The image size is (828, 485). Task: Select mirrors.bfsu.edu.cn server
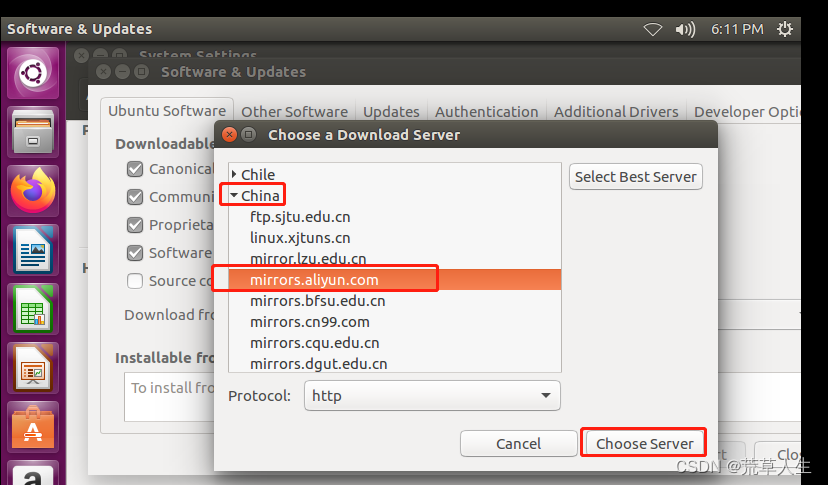pyautogui.click(x=394, y=301)
